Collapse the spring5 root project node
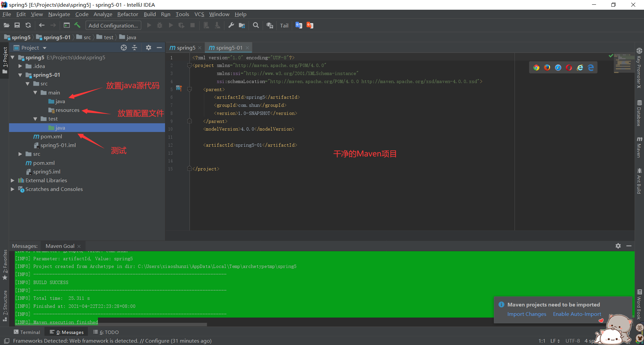The image size is (644, 345). (13, 57)
